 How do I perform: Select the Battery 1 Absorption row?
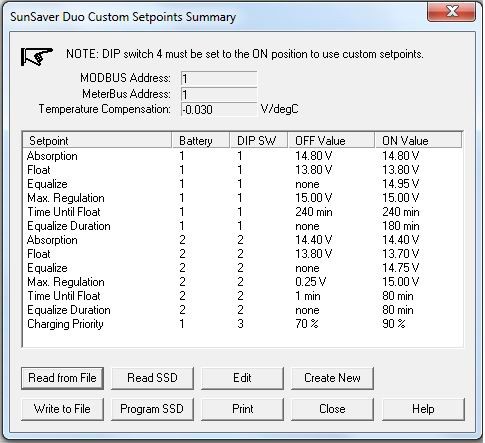pos(242,156)
